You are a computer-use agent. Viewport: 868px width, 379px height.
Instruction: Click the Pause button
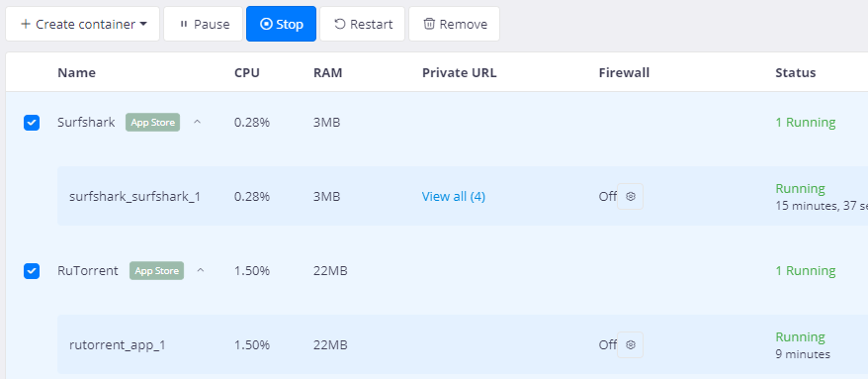(204, 24)
